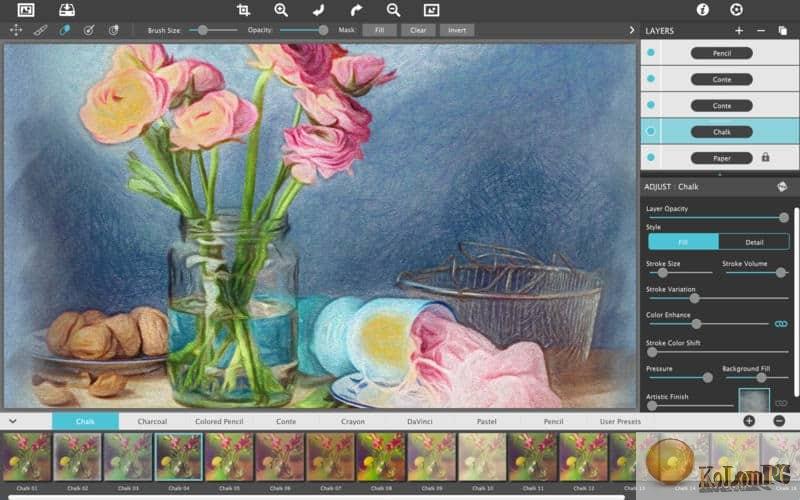Switch to the Chalk presets tab
The width and height of the screenshot is (800, 500).
(x=85, y=421)
